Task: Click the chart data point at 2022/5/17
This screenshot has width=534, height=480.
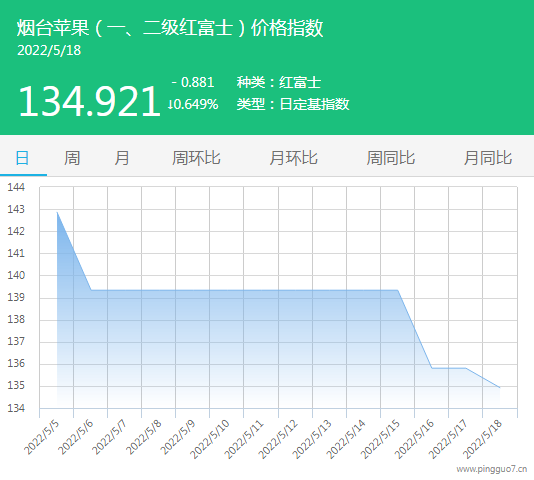Action: [466, 368]
